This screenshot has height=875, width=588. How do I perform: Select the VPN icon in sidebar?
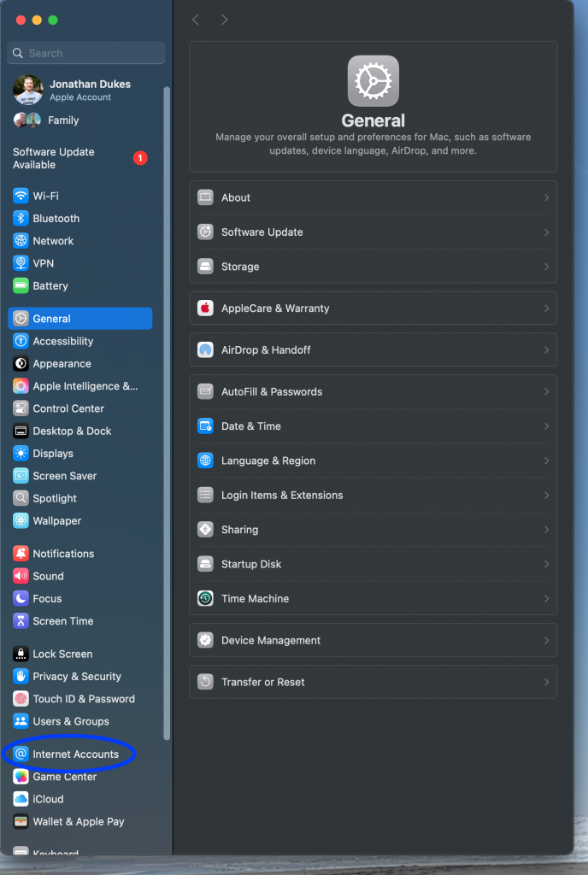click(21, 263)
